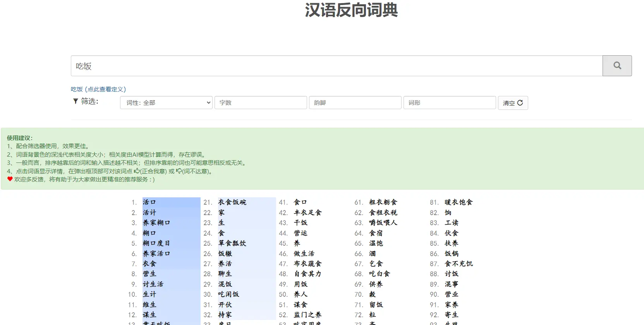This screenshot has width=644, height=325.
Task: Open result word 开伙
Action: coord(225,304)
